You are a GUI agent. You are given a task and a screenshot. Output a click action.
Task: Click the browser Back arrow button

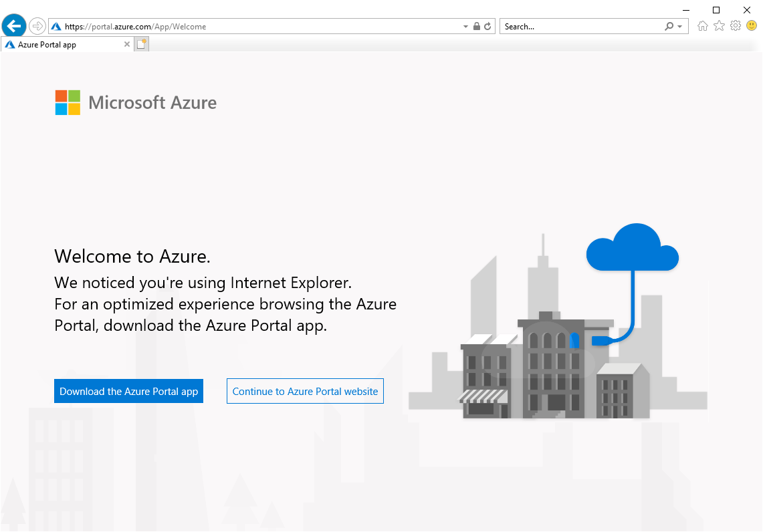(x=14, y=26)
